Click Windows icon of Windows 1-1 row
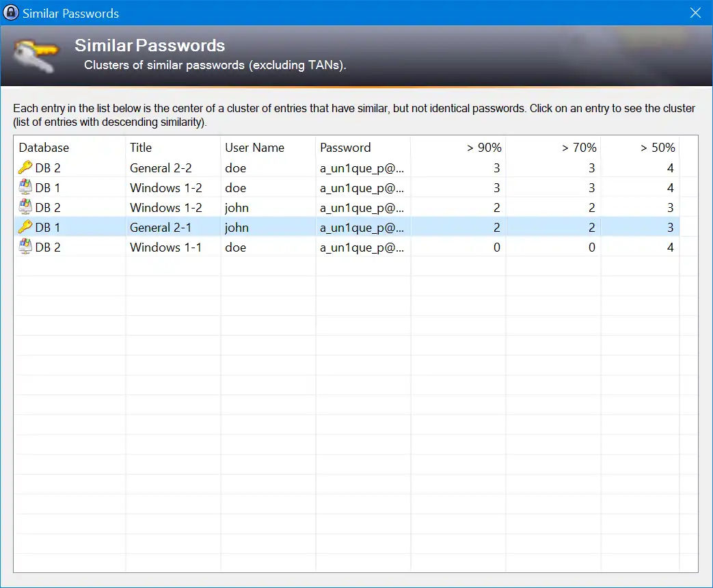 pyautogui.click(x=25, y=246)
